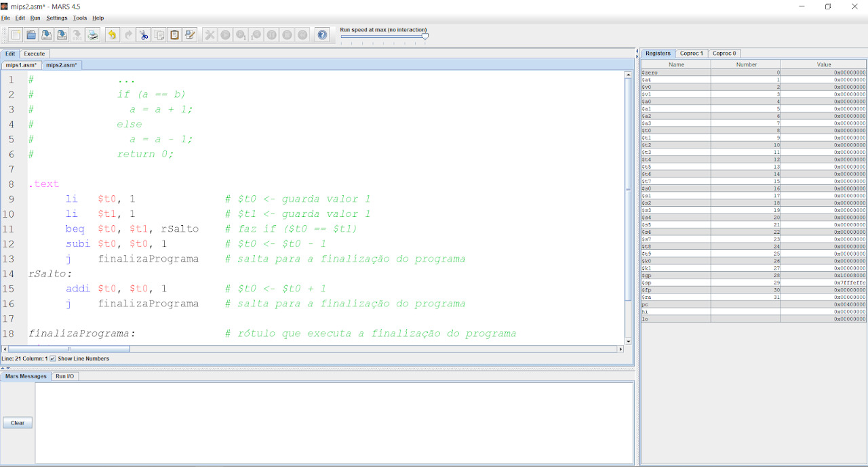Click the editor's horizontal scrollbar right arrow
Screen dimensions: 868x467
tap(620, 349)
